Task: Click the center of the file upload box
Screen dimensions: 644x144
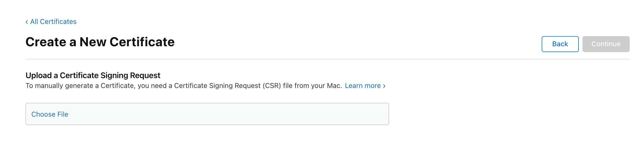Action: 207,114
